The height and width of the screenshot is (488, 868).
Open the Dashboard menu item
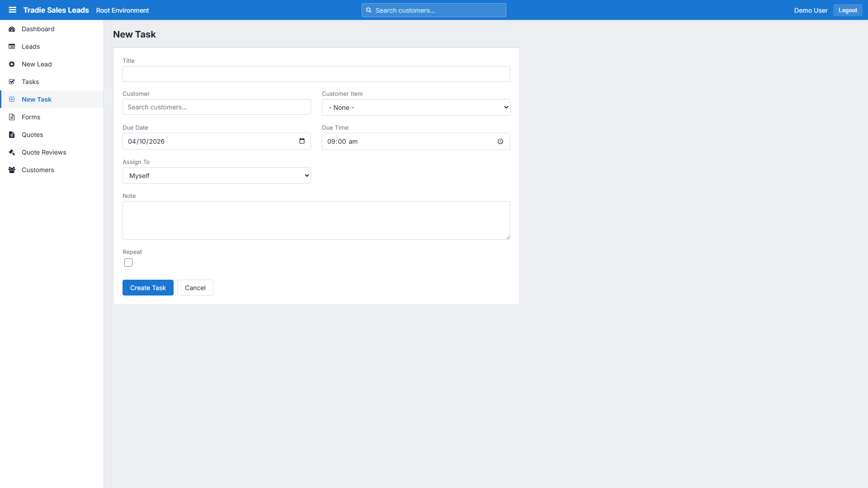(52, 29)
